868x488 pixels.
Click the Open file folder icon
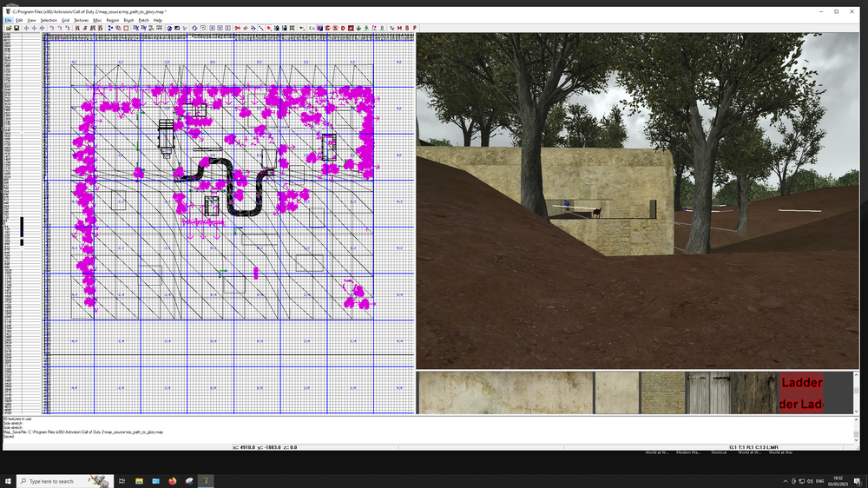[x=8, y=28]
